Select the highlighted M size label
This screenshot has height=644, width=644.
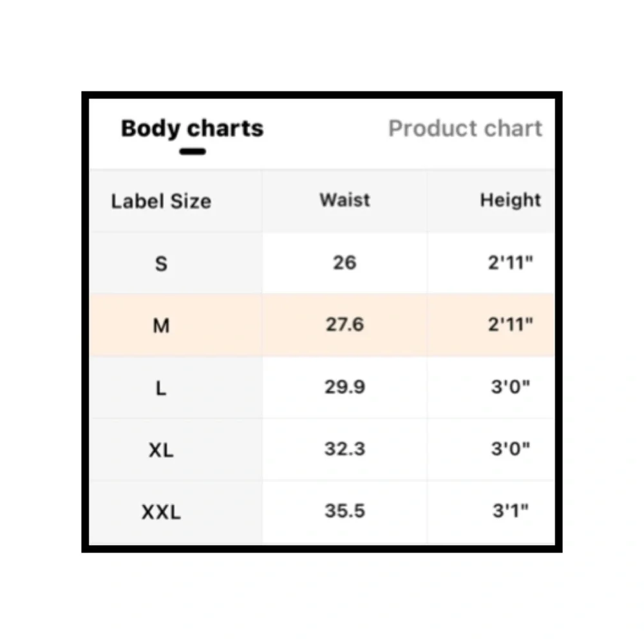point(161,326)
